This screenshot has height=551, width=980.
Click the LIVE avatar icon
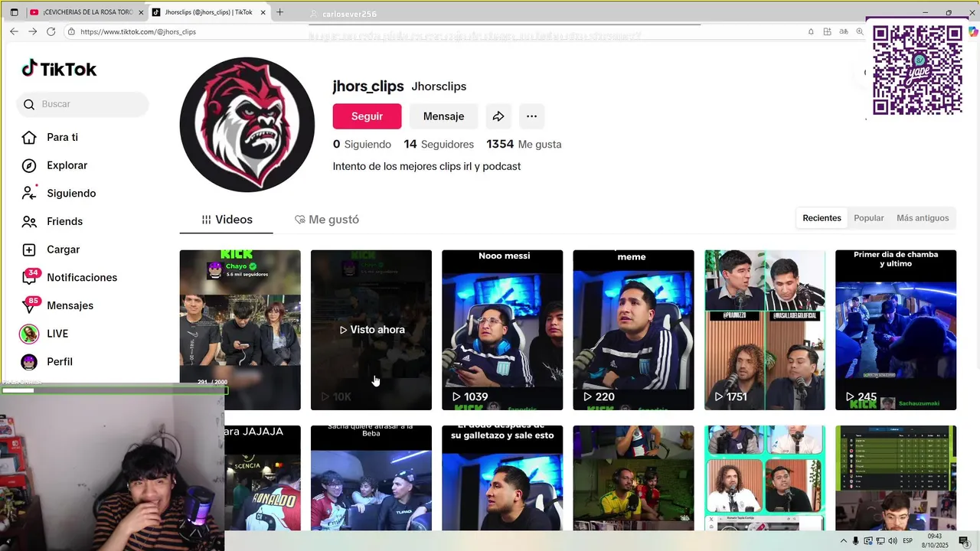tap(29, 334)
